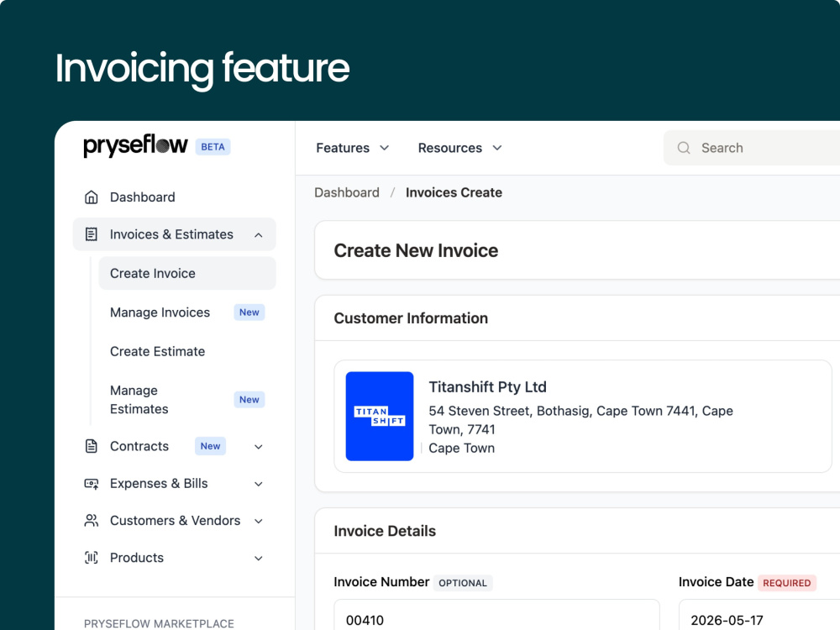Open Manage Invoices
Screen dimensions: 840x630
(160, 312)
